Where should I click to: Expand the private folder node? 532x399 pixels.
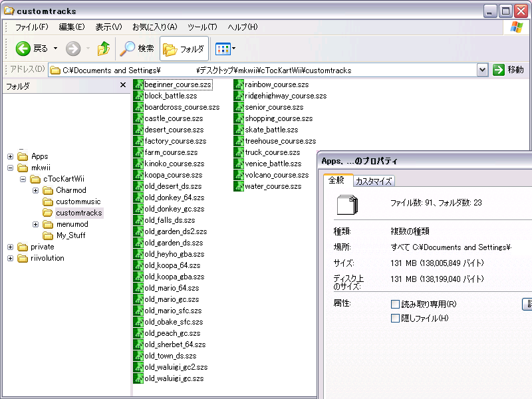pyautogui.click(x=10, y=247)
